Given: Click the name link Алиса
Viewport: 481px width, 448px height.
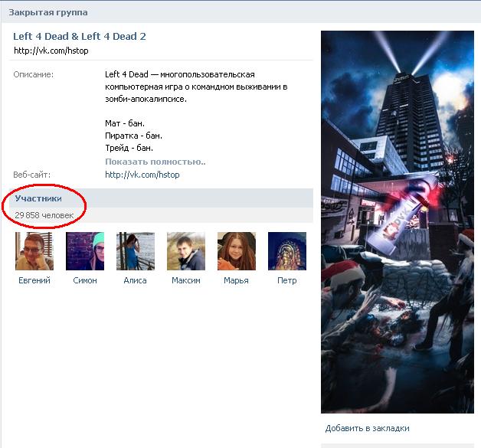Looking at the screenshot, I should 136,280.
